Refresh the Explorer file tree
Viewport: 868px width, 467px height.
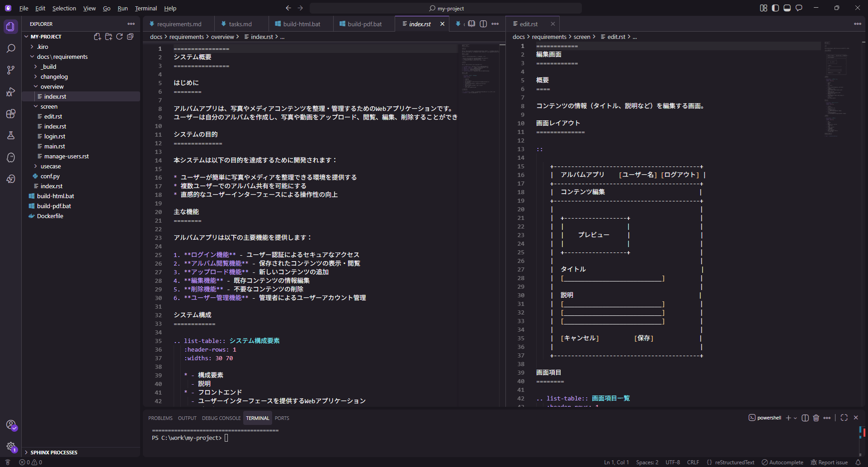pos(119,37)
